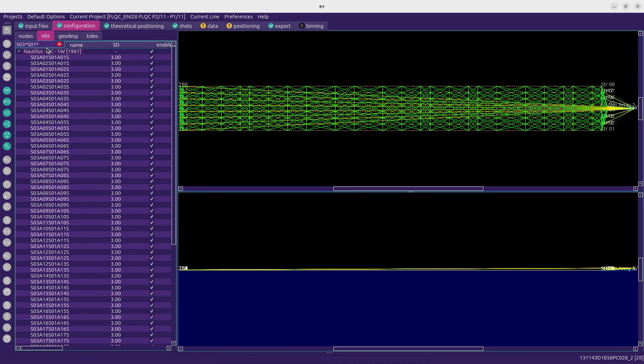This screenshot has width=644, height=364.
Task: Disable observation S03A01S01A01S checkbox
Action: (x=151, y=57)
